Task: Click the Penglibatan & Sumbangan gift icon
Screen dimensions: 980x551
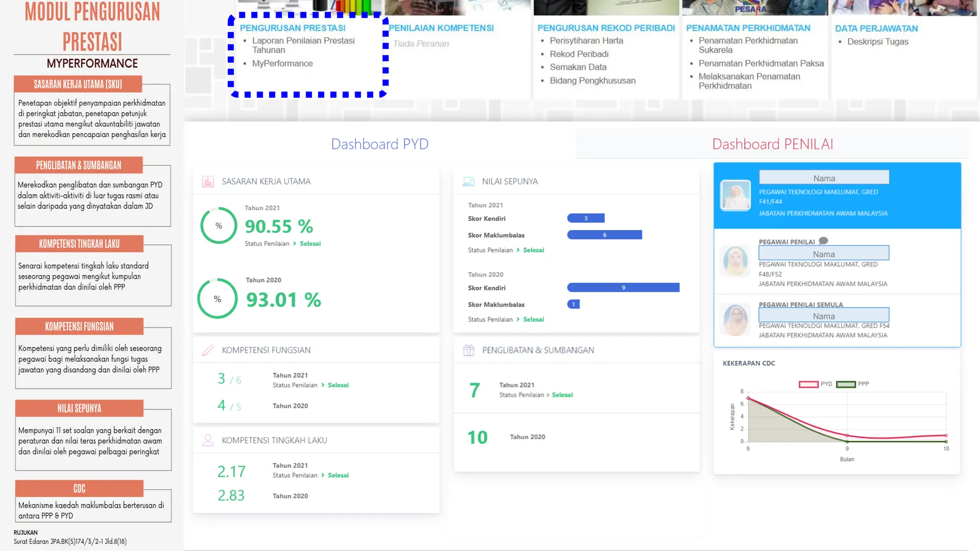Action: [468, 350]
